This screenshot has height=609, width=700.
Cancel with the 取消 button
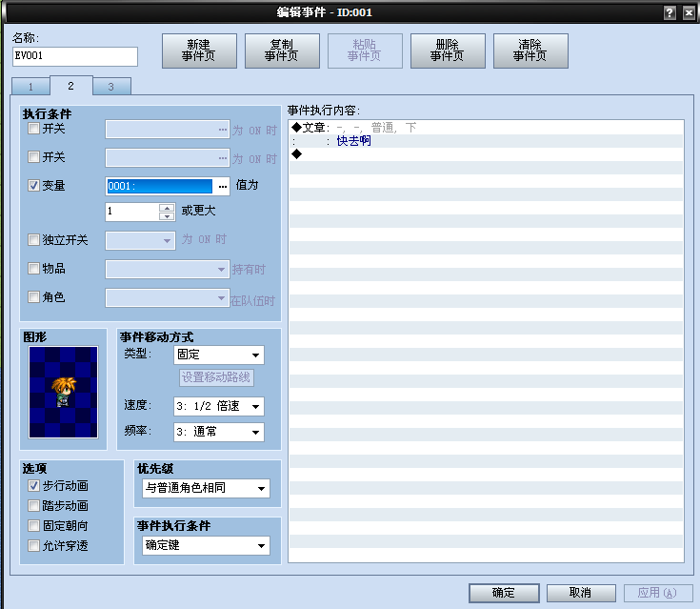pyautogui.click(x=581, y=593)
